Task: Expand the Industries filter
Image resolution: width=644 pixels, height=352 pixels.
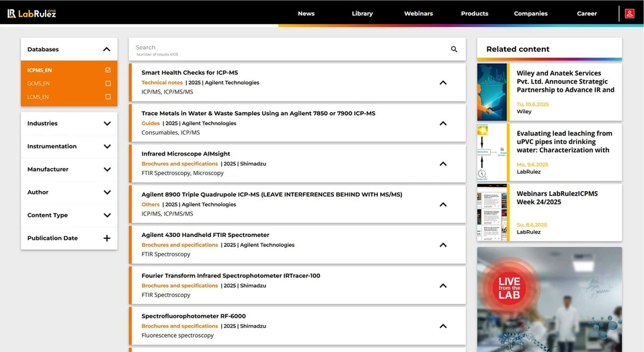Action: [107, 123]
